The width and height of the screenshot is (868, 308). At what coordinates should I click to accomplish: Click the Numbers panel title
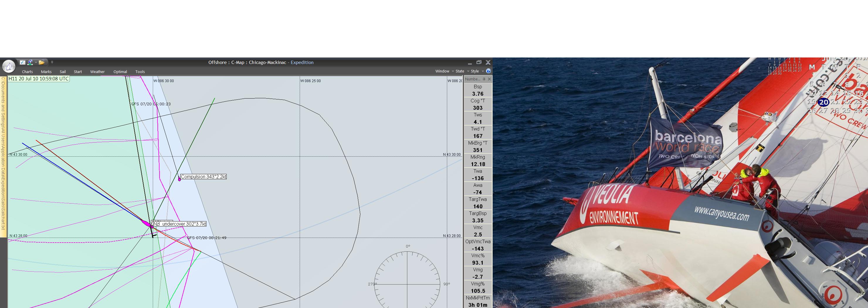pos(473,79)
